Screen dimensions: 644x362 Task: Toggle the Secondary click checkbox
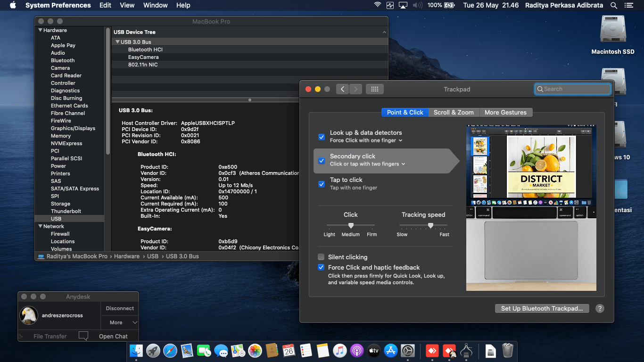[322, 161]
